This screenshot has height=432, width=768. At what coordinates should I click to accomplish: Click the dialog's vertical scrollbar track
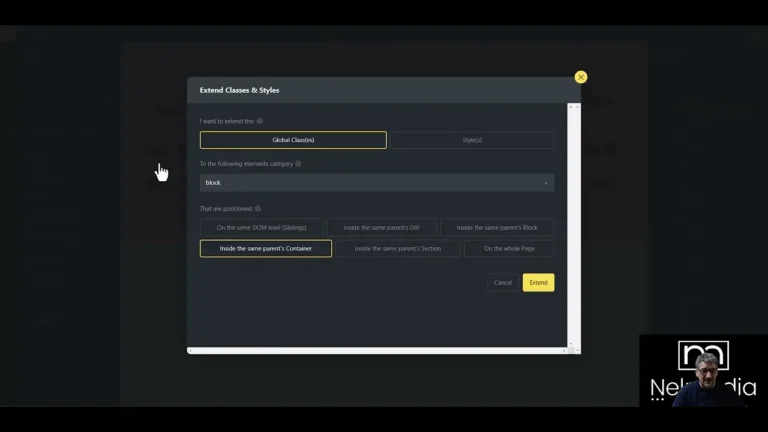tap(574, 220)
